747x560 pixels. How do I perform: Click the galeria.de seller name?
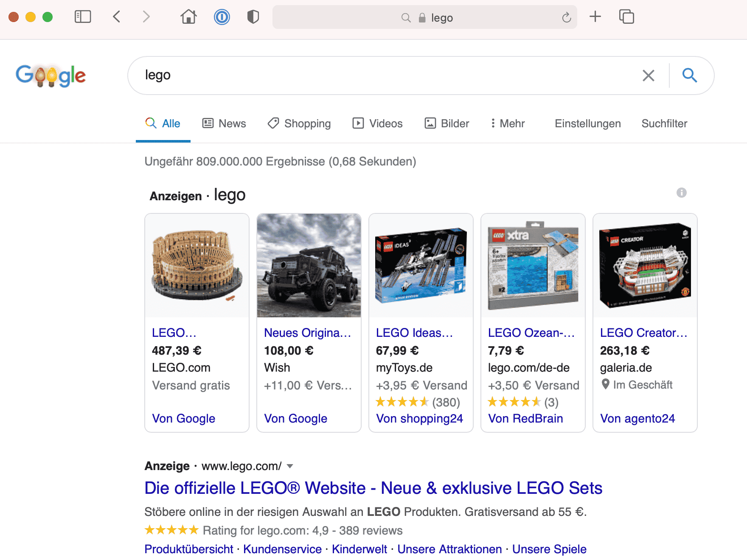click(626, 367)
